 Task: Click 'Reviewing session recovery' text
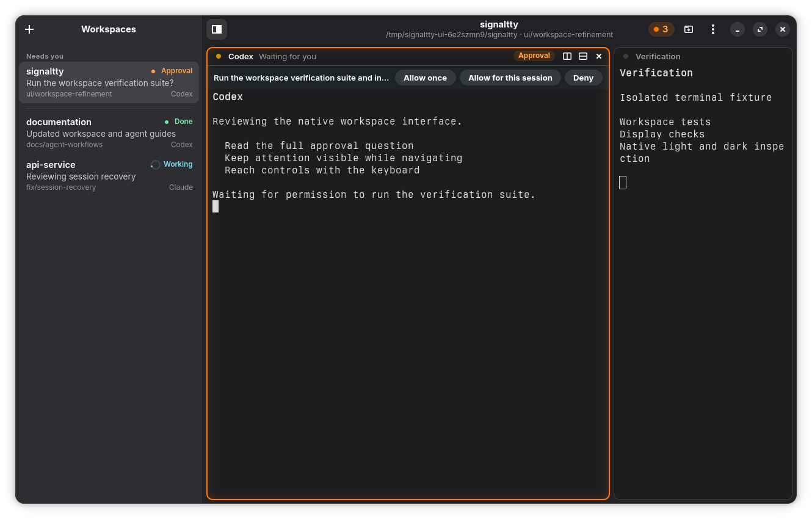point(81,176)
